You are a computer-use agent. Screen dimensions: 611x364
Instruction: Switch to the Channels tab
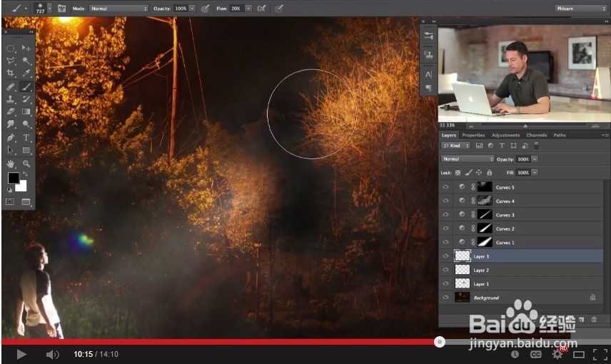537,135
